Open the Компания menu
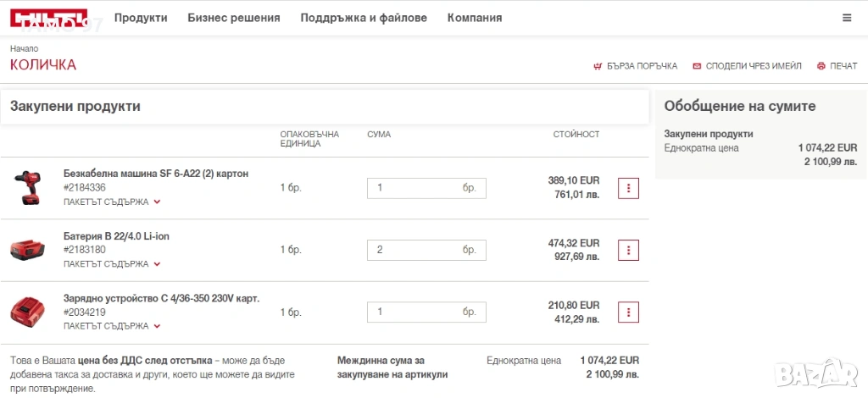 (x=475, y=18)
